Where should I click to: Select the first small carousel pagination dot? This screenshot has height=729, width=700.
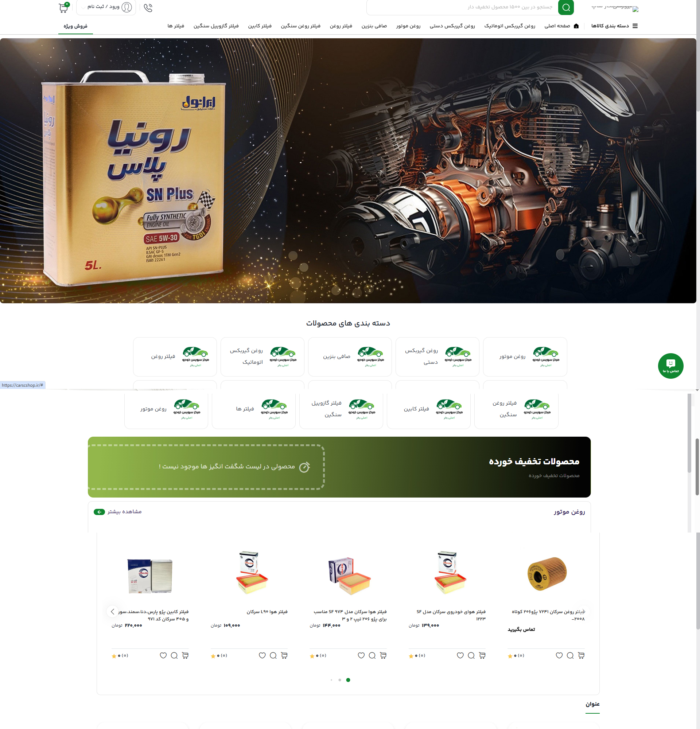(331, 680)
